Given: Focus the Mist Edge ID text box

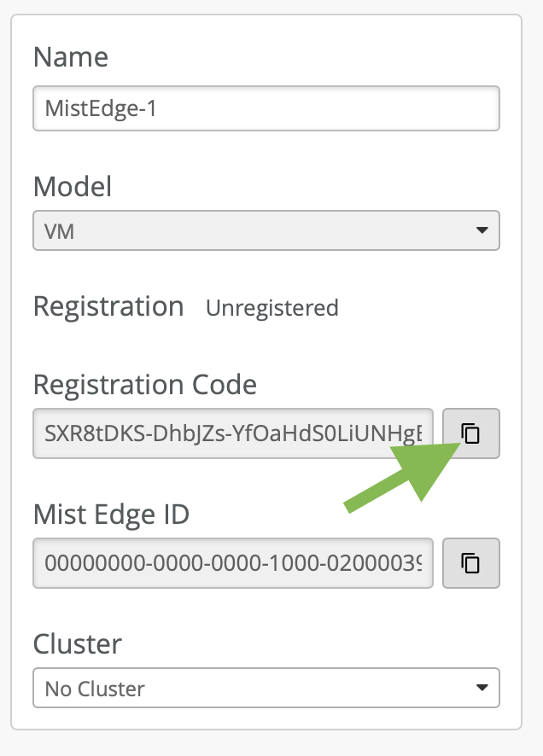Looking at the screenshot, I should coord(232,563).
